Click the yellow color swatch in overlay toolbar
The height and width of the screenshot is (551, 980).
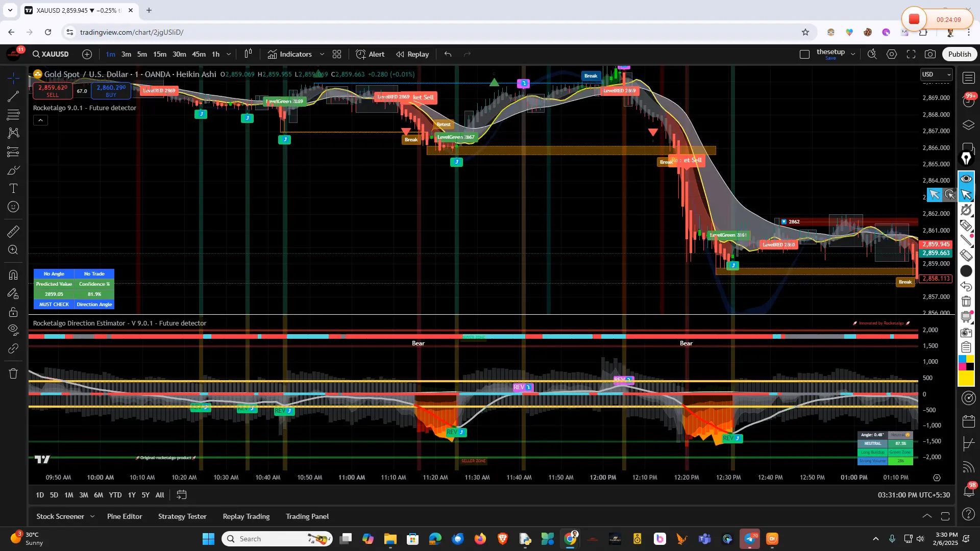click(966, 379)
